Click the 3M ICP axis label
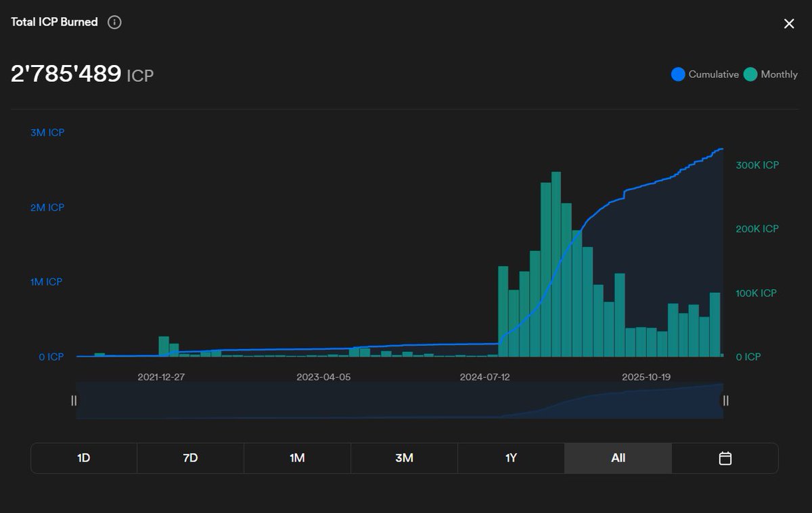812x513 pixels. tap(47, 133)
